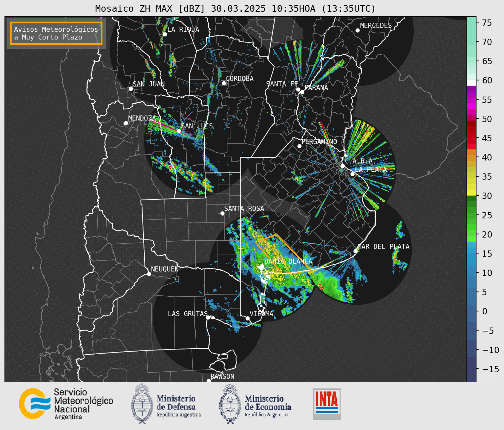Click the Pergamino city marker dot
Viewport: 504px width, 430px height.
coord(299,146)
